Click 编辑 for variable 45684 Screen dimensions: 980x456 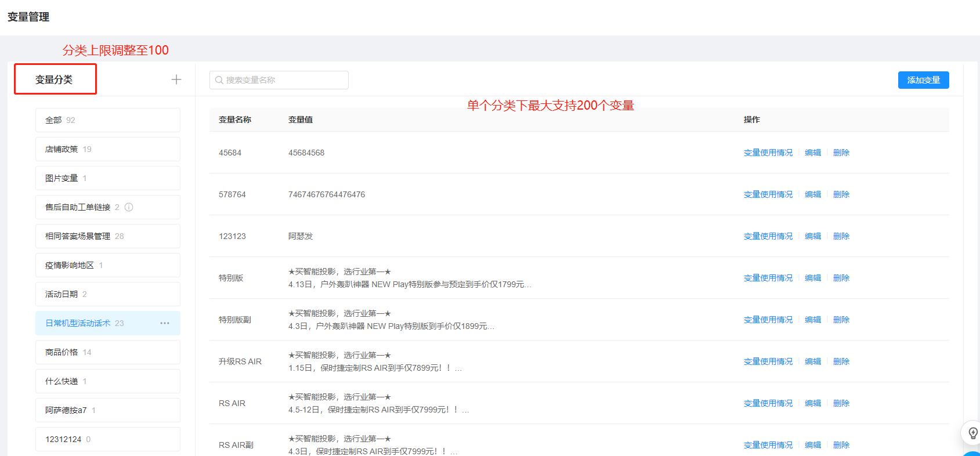pyautogui.click(x=813, y=153)
